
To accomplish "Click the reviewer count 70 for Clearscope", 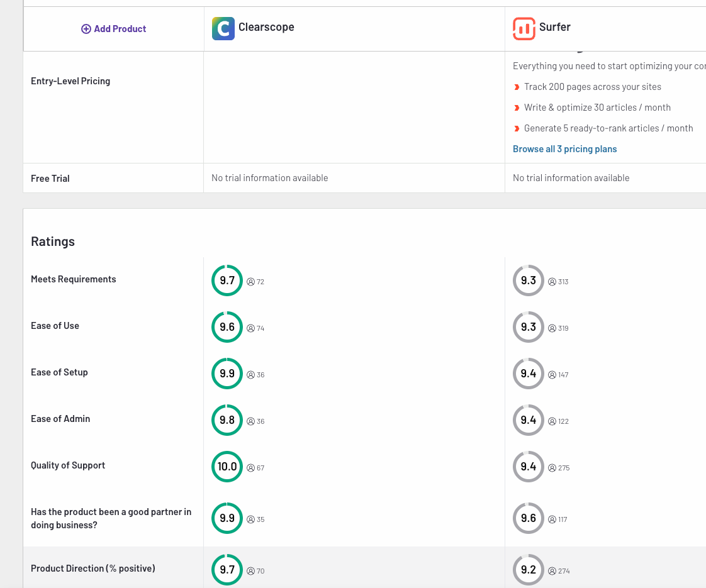I will [261, 572].
